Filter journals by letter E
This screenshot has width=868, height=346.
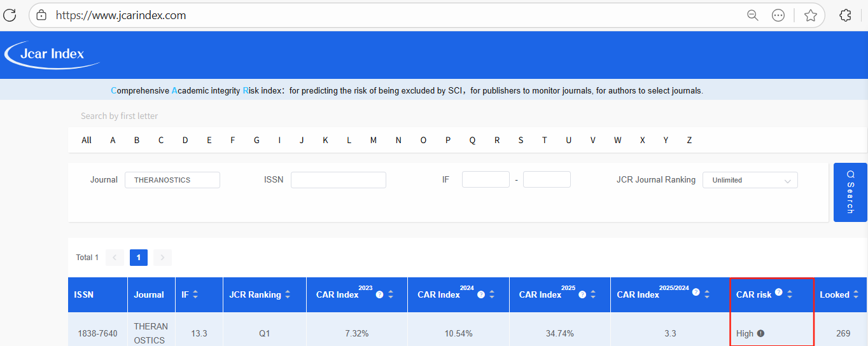click(x=209, y=140)
